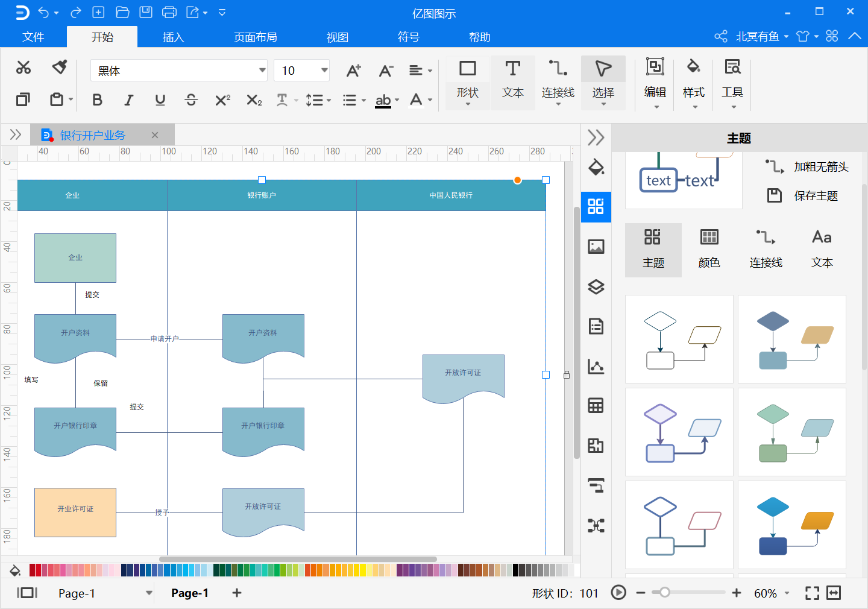This screenshot has height=609, width=868.
Task: Click the Export icon in title bar
Action: [x=193, y=12]
